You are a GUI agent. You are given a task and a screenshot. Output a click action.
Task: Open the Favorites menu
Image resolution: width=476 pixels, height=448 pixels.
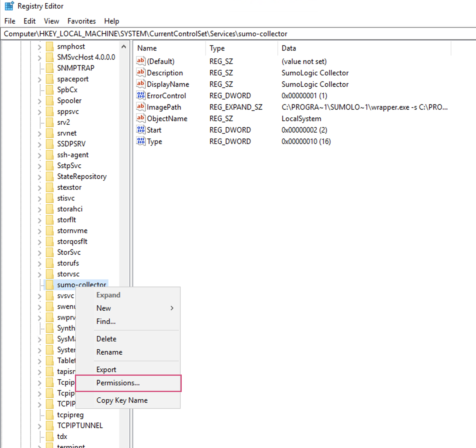click(x=82, y=21)
